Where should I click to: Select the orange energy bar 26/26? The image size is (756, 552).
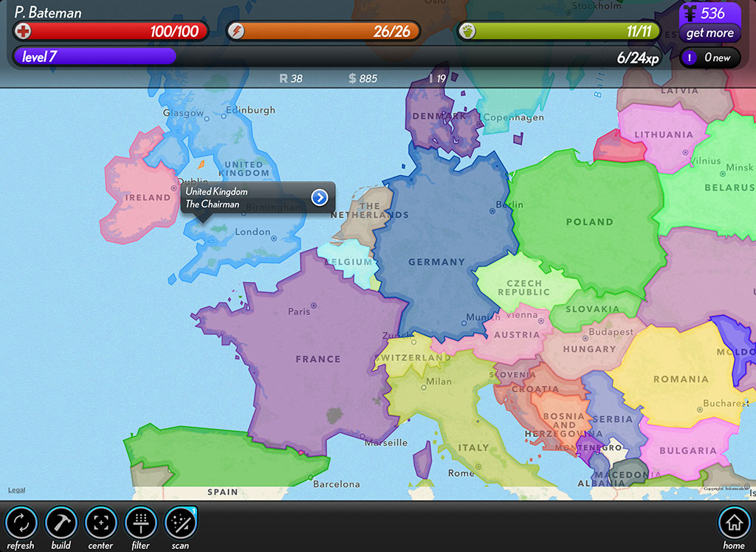[x=323, y=31]
